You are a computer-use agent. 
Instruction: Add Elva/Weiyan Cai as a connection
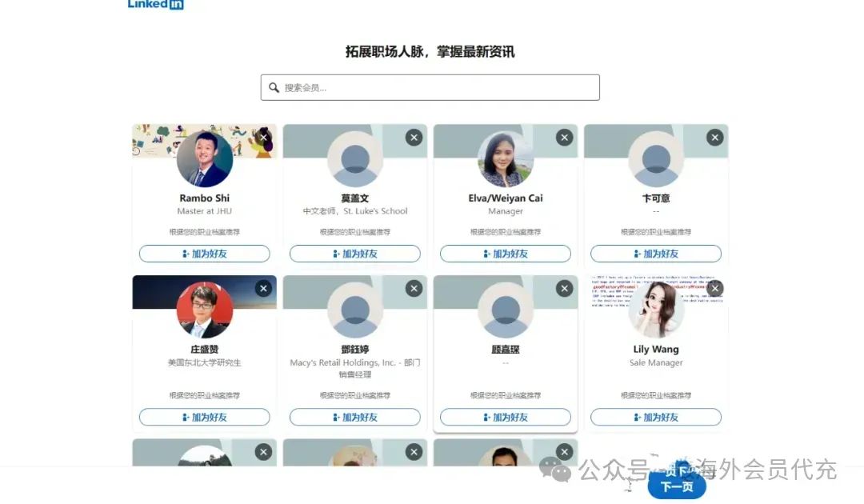pyautogui.click(x=506, y=254)
